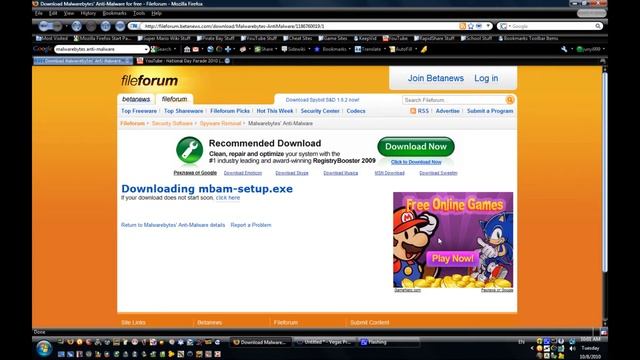Open Join Betanews link
The height and width of the screenshot is (360, 640).
point(436,78)
